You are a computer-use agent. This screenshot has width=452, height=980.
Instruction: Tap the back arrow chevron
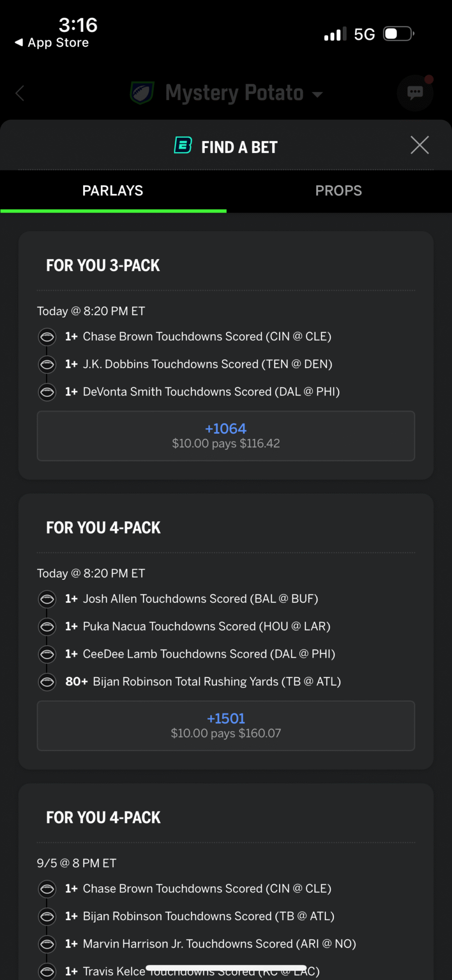click(20, 93)
